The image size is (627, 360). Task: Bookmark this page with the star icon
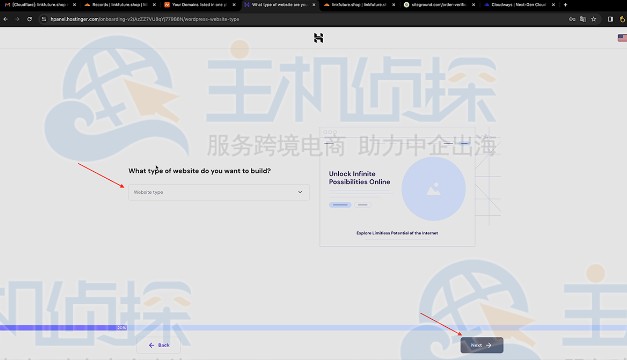[594, 19]
